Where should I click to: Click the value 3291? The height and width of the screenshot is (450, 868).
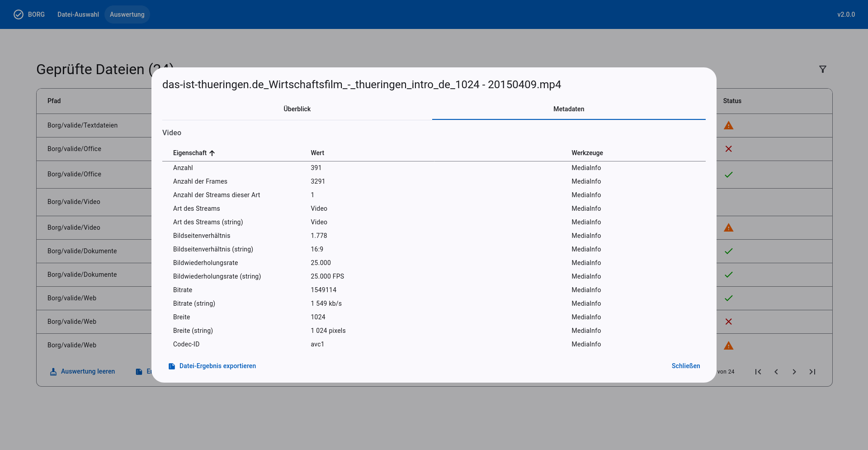point(318,181)
